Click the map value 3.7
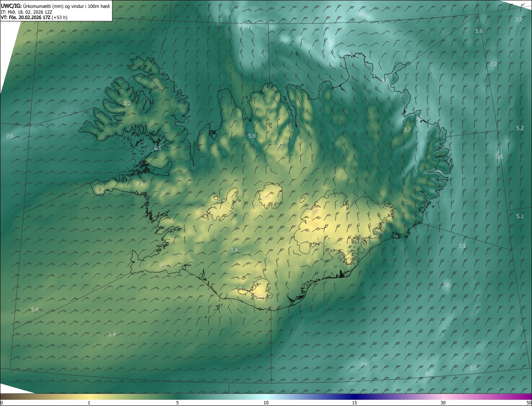Viewport: 532px width, 406px height. tap(407, 130)
